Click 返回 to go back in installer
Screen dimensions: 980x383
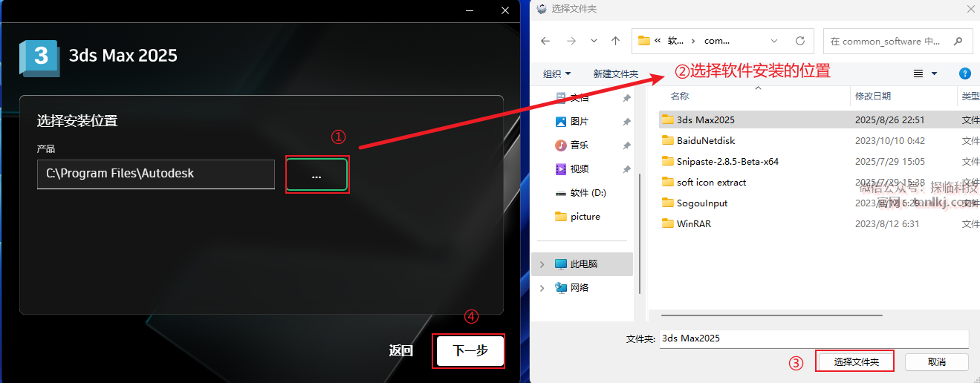pyautogui.click(x=400, y=351)
